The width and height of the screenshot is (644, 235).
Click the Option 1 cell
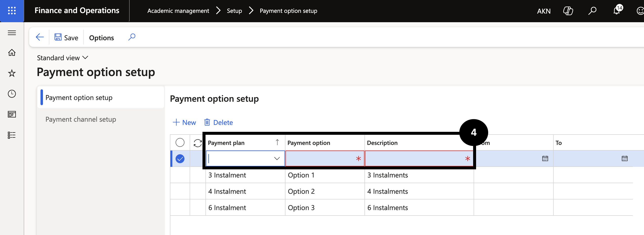click(325, 175)
